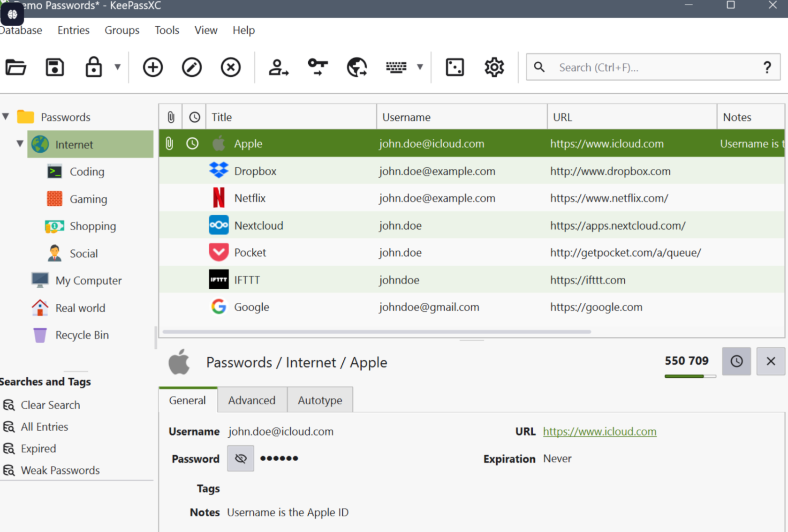Save the database using the floppy icon

tap(55, 67)
